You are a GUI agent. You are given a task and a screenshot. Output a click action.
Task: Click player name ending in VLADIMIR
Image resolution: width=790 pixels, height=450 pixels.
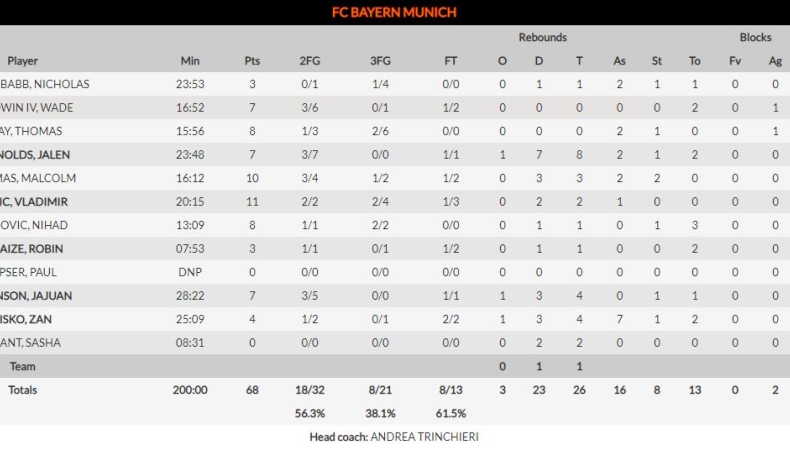click(x=34, y=202)
